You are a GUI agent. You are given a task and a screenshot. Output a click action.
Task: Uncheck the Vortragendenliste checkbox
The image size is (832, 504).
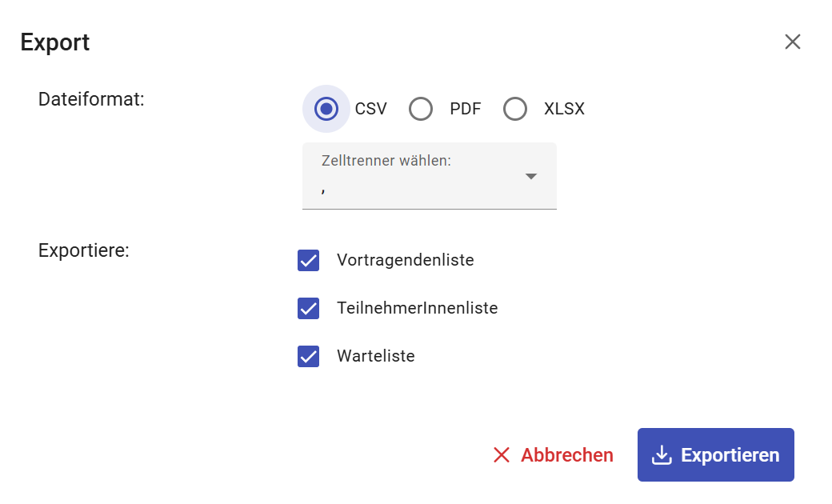pos(309,261)
